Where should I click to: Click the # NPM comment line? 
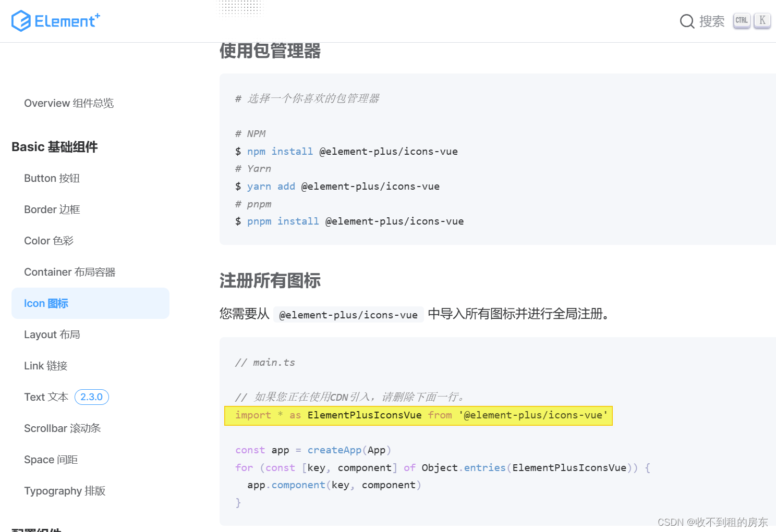(x=250, y=134)
